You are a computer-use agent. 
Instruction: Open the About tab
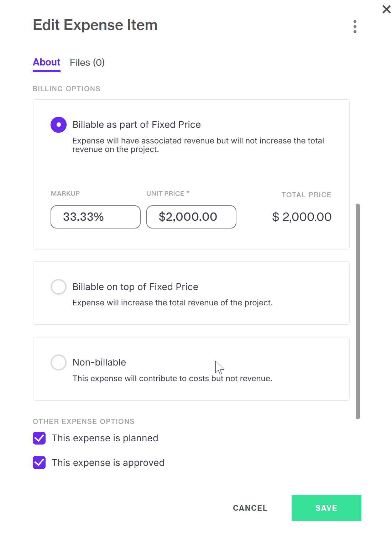point(47,63)
